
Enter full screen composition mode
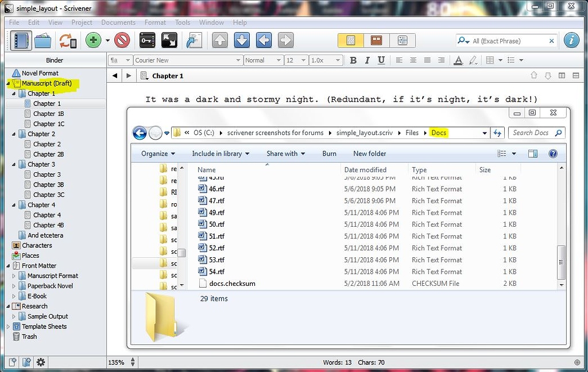(x=168, y=40)
